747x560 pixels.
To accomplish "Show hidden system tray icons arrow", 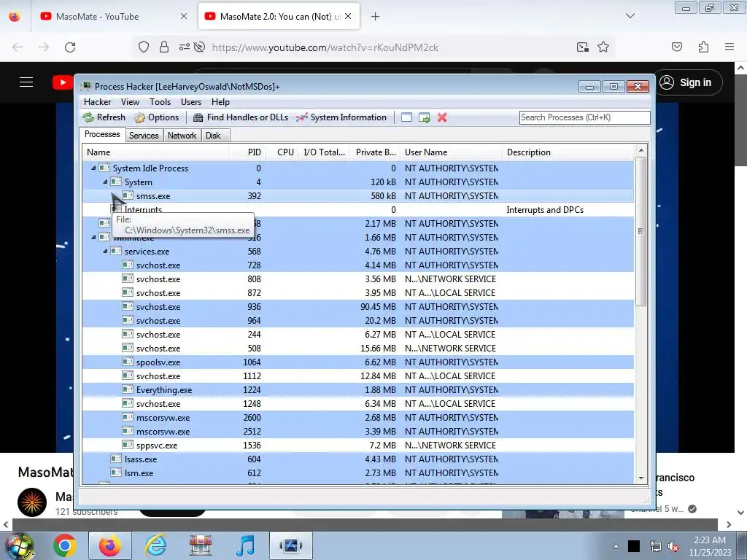I will (616, 546).
